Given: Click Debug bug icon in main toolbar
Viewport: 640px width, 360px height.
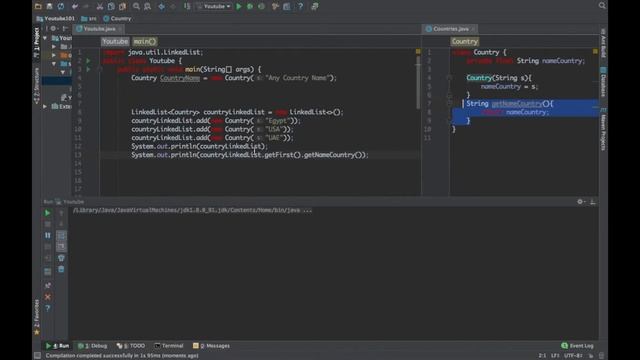Looking at the screenshot, I should click(x=250, y=6).
